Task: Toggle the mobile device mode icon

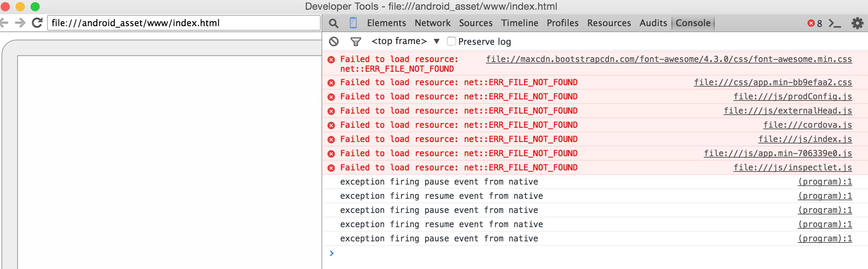Action: pyautogui.click(x=353, y=23)
